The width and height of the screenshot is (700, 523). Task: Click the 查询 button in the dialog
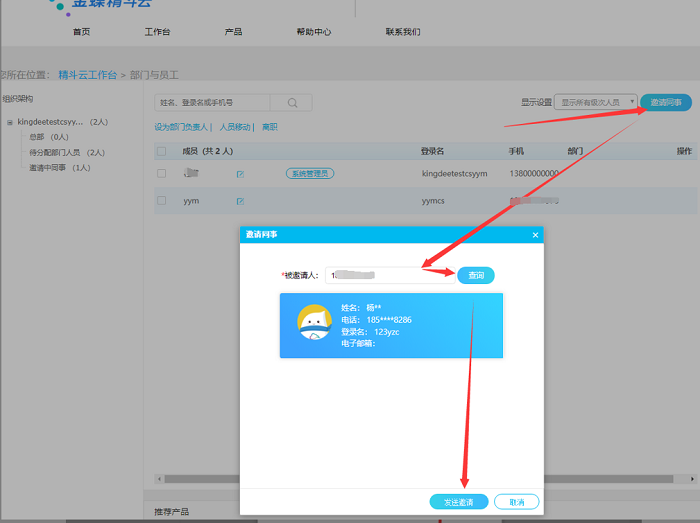coord(476,275)
